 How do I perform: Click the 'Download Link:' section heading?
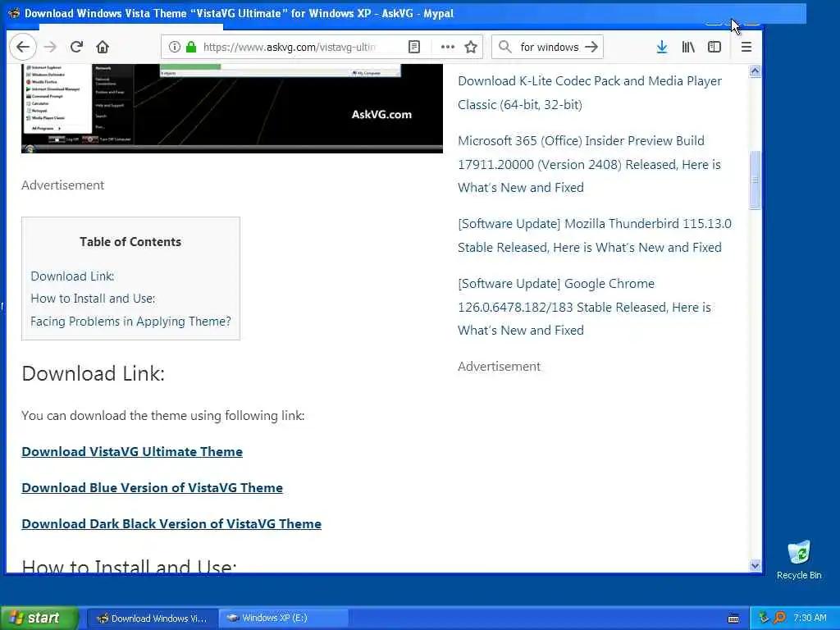point(94,373)
